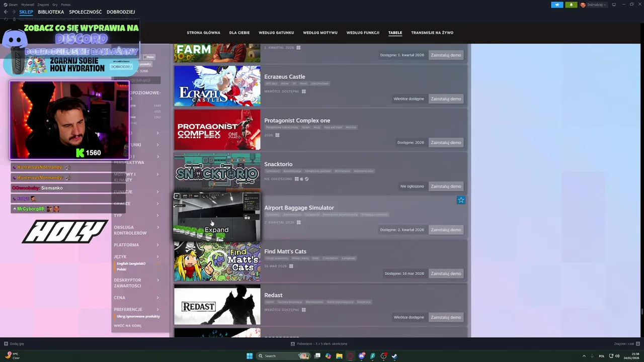644x362 pixels.
Task: Click the weather widget in taskbar
Action: (x=13, y=356)
